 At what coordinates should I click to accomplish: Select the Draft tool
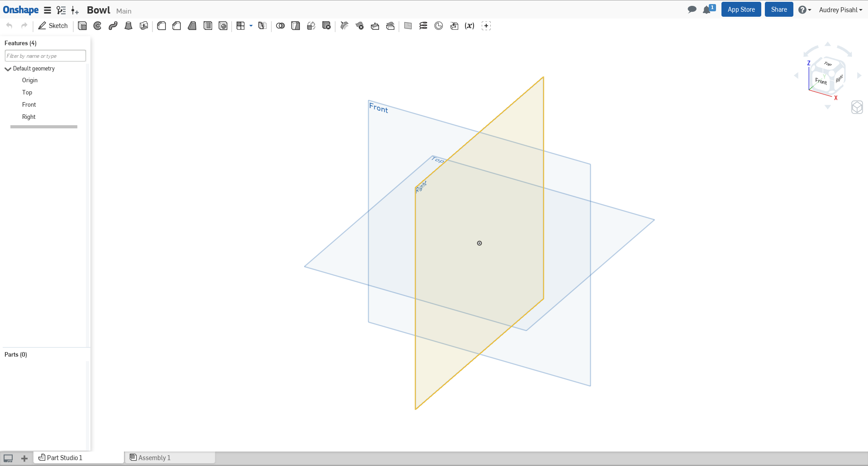192,26
